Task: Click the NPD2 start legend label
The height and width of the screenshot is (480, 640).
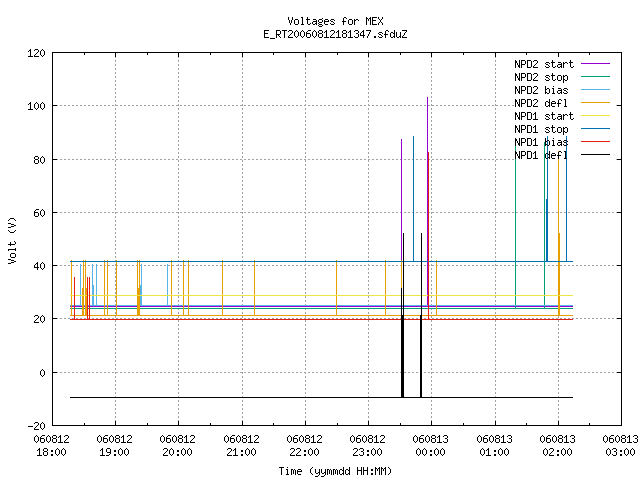Action: [544, 64]
